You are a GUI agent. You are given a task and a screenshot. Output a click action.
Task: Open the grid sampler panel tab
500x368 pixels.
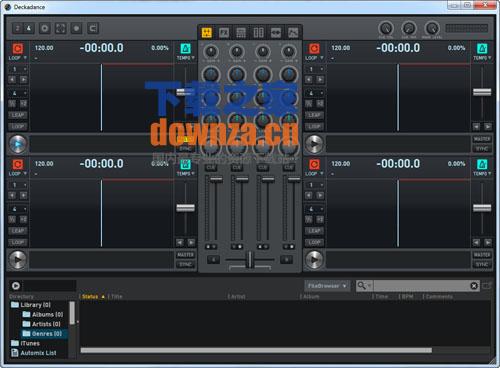pos(241,33)
